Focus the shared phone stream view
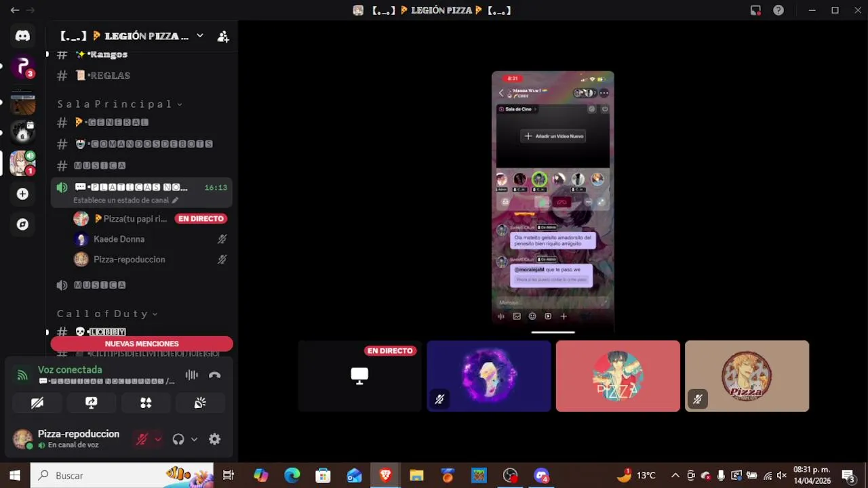Viewport: 868px width, 488px height. 553,202
